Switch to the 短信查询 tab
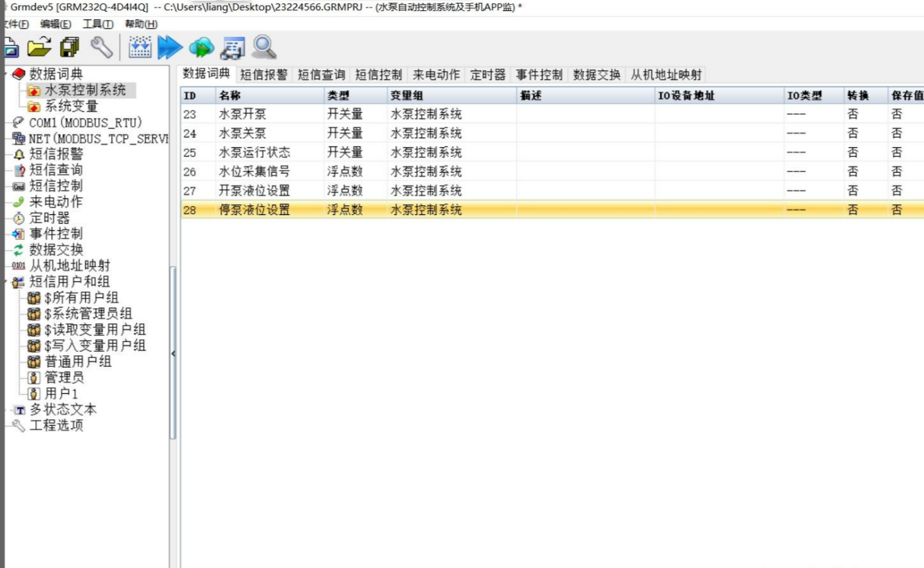 click(x=321, y=75)
